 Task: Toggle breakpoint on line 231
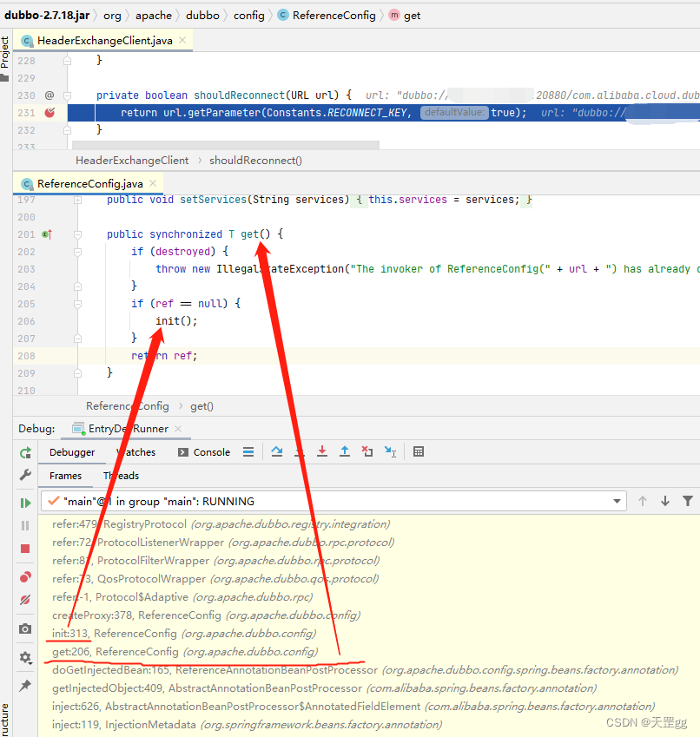click(x=50, y=112)
